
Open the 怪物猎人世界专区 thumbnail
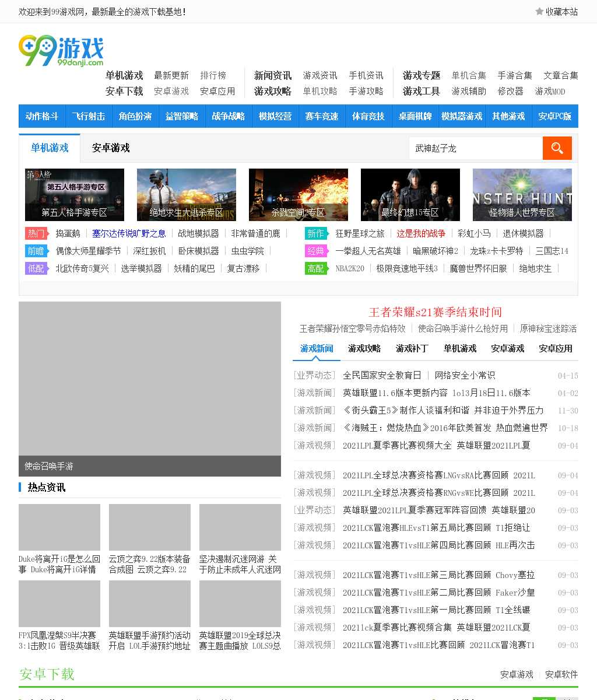522,195
